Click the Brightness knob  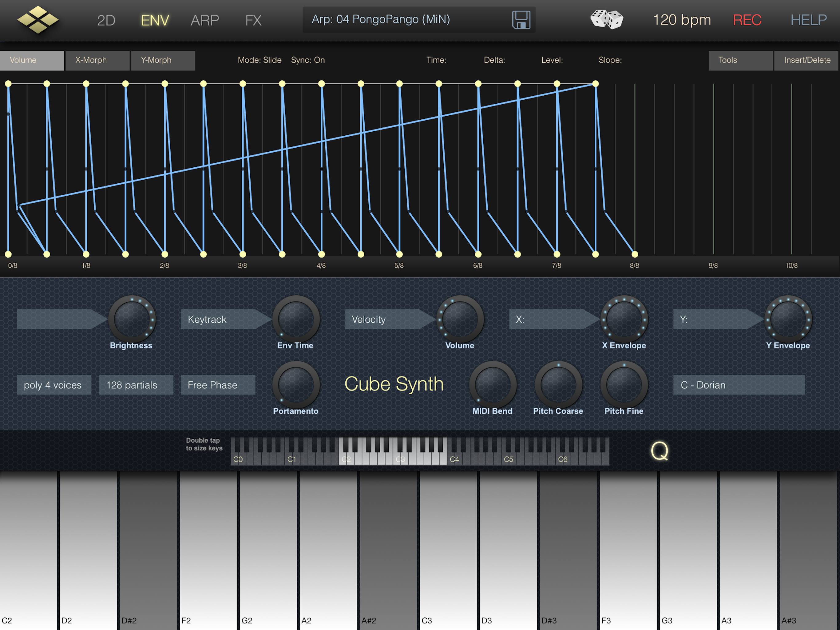(132, 319)
